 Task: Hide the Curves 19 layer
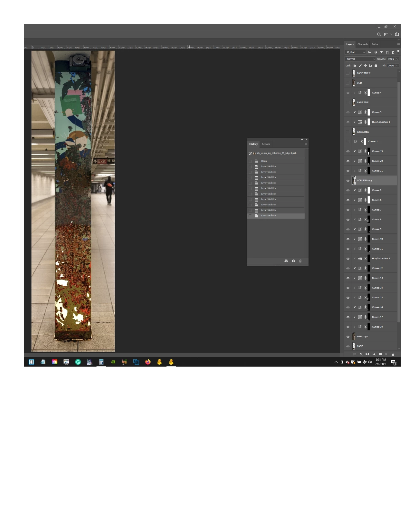click(348, 151)
